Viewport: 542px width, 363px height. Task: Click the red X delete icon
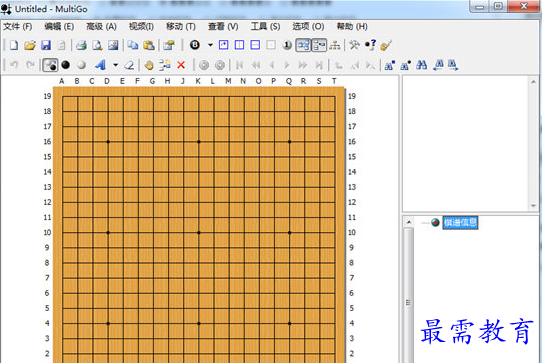pyautogui.click(x=181, y=65)
